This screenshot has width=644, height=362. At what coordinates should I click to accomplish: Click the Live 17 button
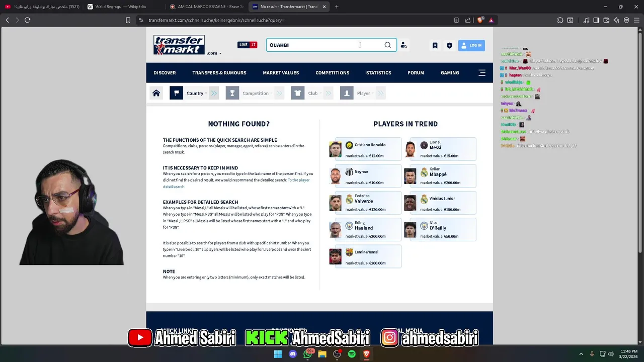point(247,45)
